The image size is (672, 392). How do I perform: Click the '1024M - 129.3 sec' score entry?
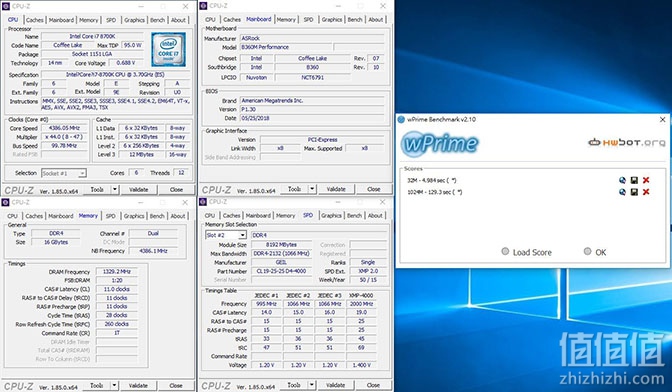tap(435, 192)
